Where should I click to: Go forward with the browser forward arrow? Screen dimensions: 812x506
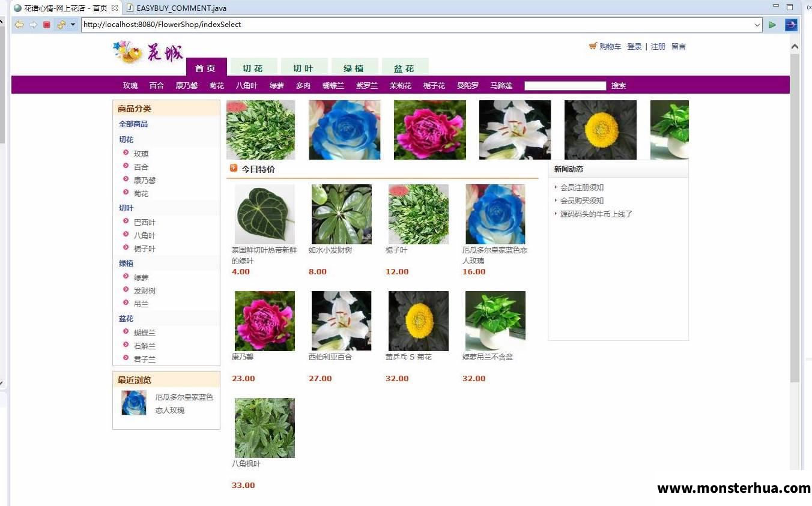click(33, 25)
